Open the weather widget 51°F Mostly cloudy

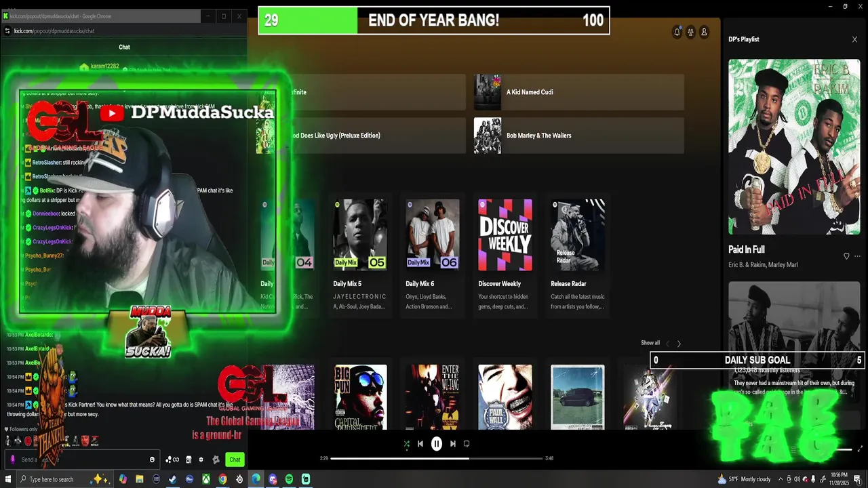[x=744, y=479]
